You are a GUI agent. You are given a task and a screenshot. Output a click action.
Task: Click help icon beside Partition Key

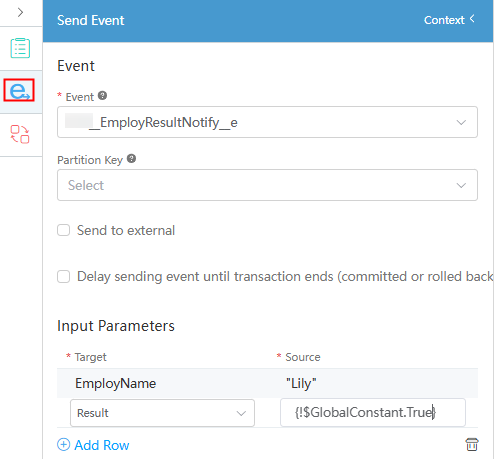coord(131,159)
